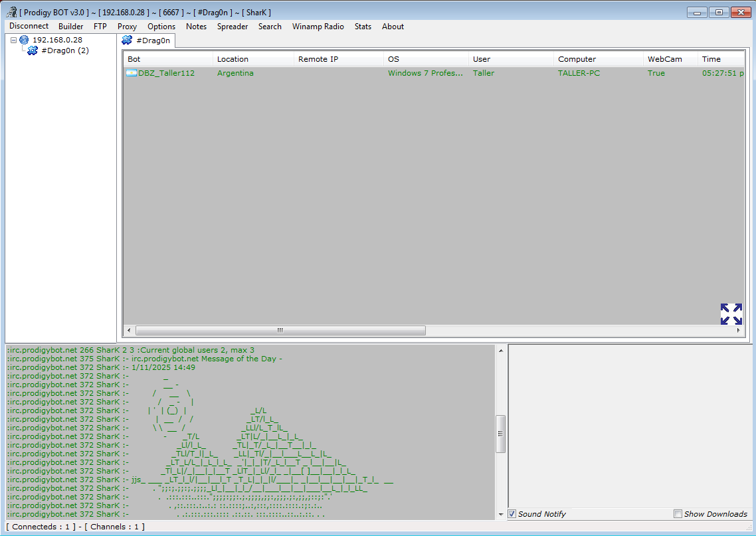Image resolution: width=756 pixels, height=536 pixels.
Task: Open the Options menu
Action: coord(161,27)
